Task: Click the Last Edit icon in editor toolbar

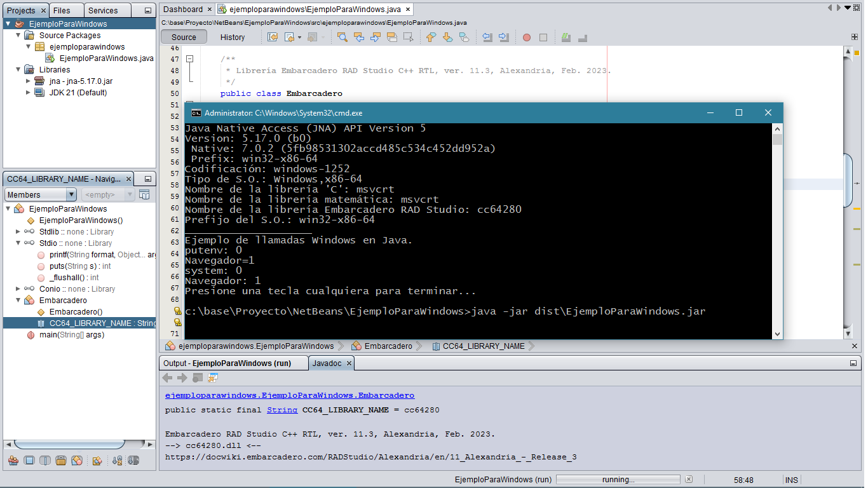Action: tap(273, 37)
